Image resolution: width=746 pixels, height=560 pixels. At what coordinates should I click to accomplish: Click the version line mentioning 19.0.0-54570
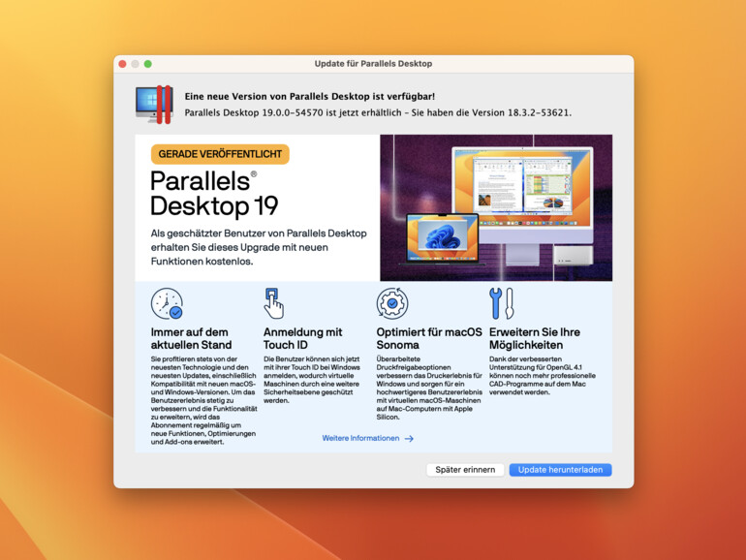click(x=378, y=112)
